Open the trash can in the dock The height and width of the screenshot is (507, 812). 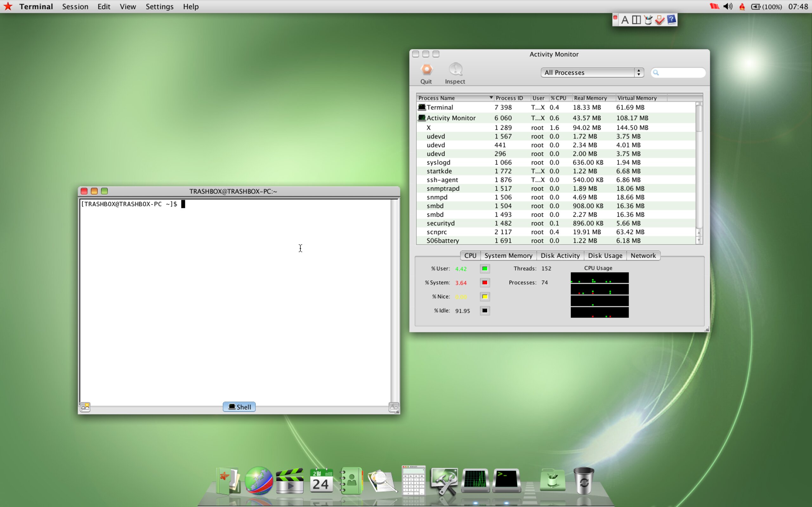click(x=584, y=480)
